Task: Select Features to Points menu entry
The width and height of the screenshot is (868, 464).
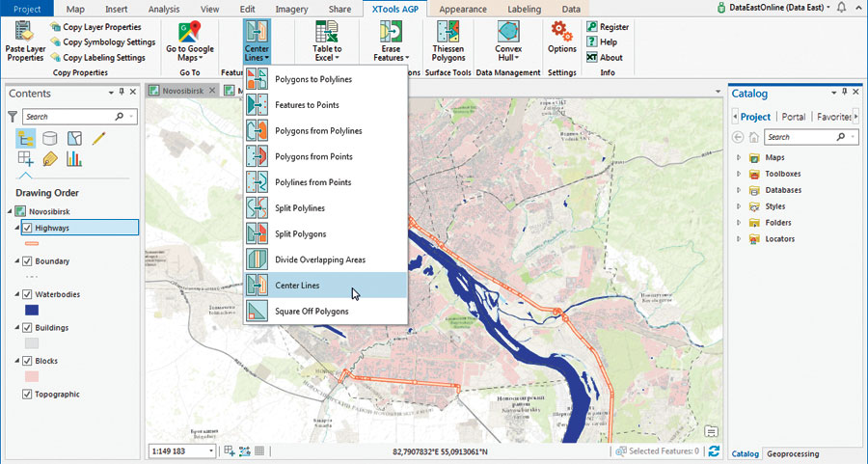Action: 326,104
